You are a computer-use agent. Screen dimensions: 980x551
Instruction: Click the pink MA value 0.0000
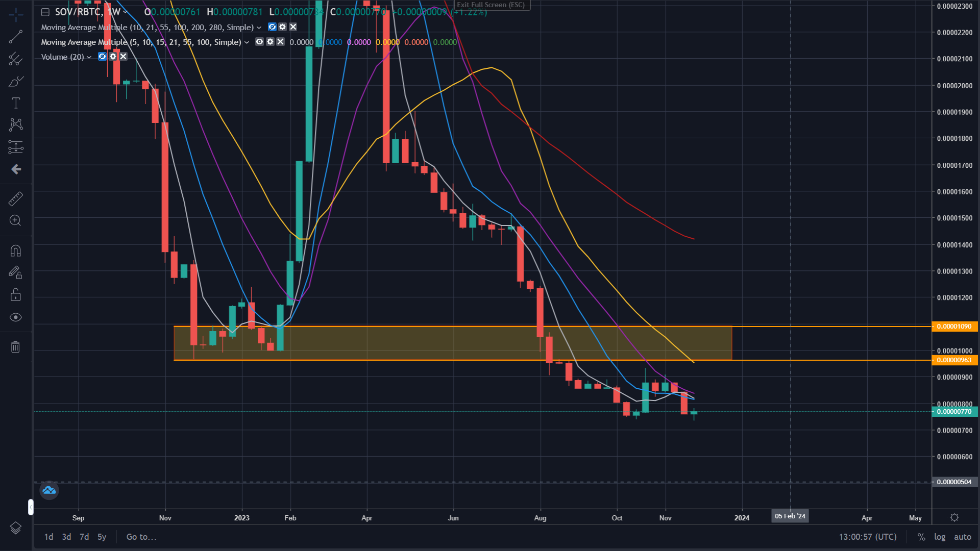point(359,42)
